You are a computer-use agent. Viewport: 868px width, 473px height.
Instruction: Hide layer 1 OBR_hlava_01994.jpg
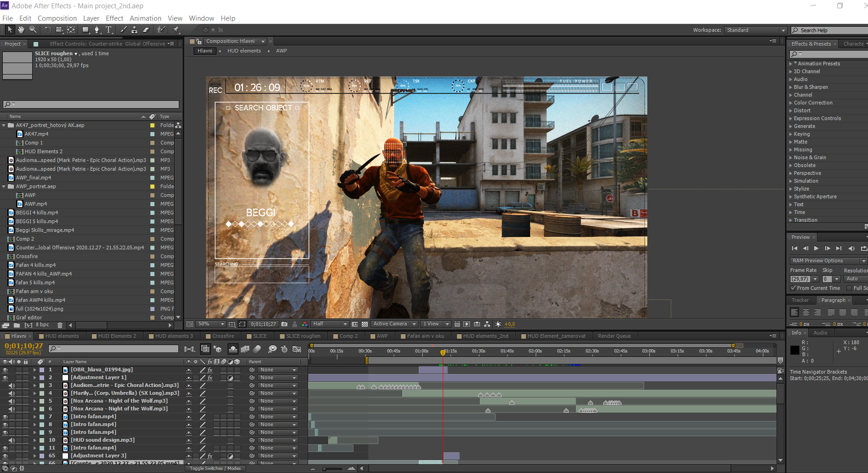click(x=5, y=370)
